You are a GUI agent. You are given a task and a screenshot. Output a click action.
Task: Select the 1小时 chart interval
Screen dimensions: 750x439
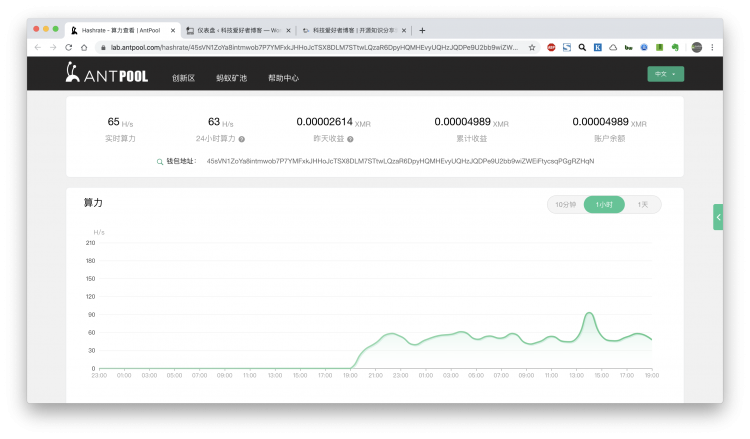tap(604, 205)
